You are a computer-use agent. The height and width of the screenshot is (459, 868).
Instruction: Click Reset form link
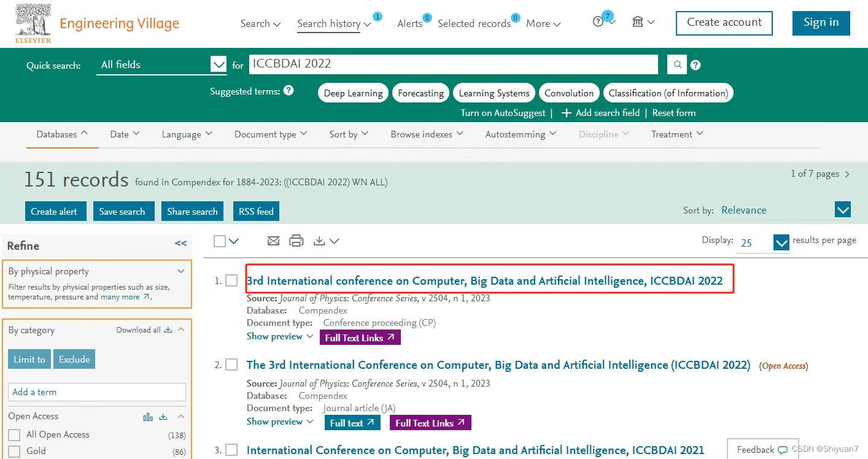pos(674,113)
